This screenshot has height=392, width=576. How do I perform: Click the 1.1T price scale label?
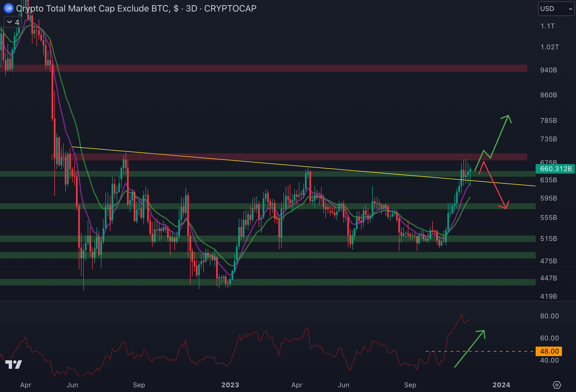coord(547,26)
